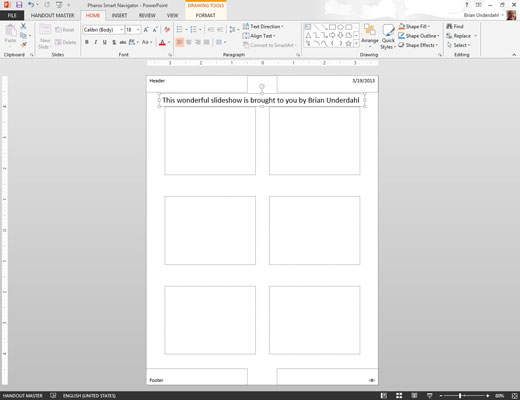Click the Clear All Formatting icon
Screen dimensions: 520x400
click(167, 30)
